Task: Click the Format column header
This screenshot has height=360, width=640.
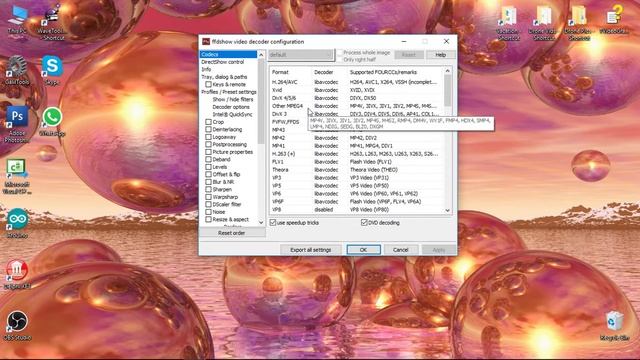Action: click(280, 72)
